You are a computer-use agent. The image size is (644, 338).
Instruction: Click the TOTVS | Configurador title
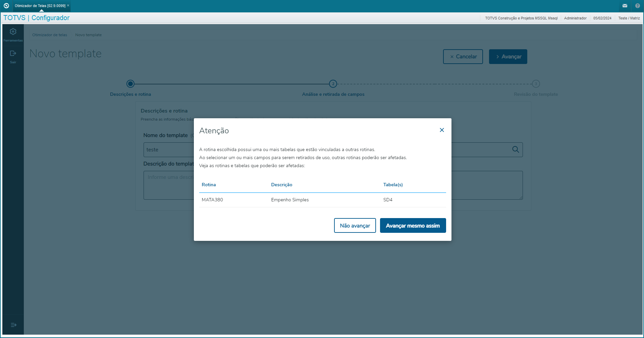pyautogui.click(x=37, y=18)
